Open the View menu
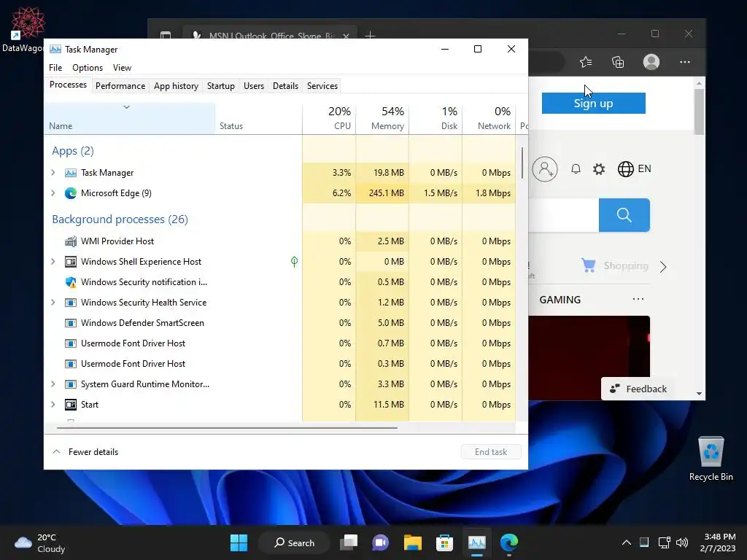This screenshot has height=560, width=747. (x=122, y=68)
